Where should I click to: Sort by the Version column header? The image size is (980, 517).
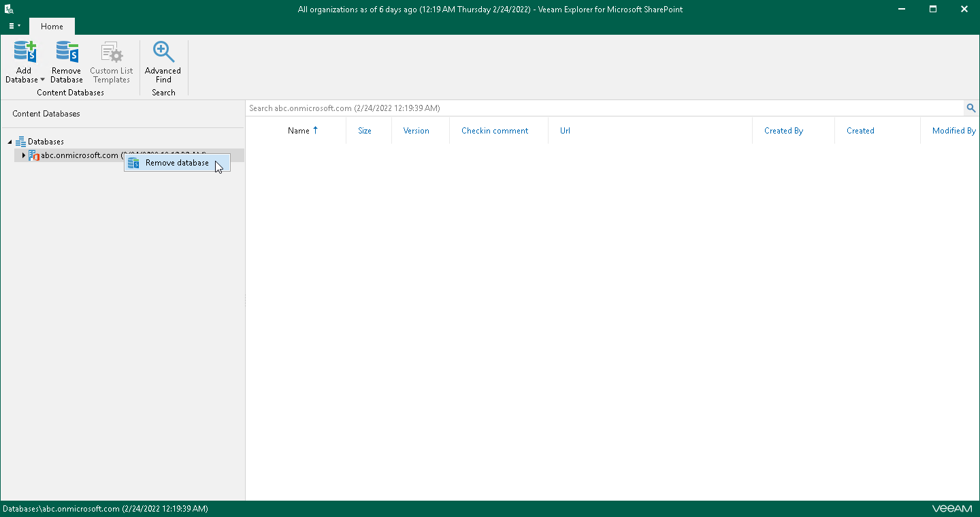(x=416, y=131)
